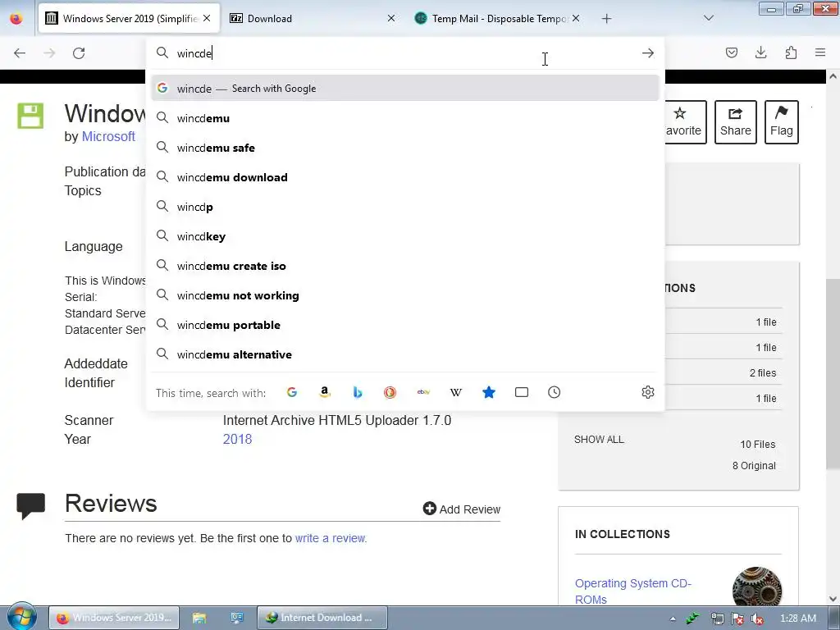Click the gears collection thumbnail

click(757, 587)
